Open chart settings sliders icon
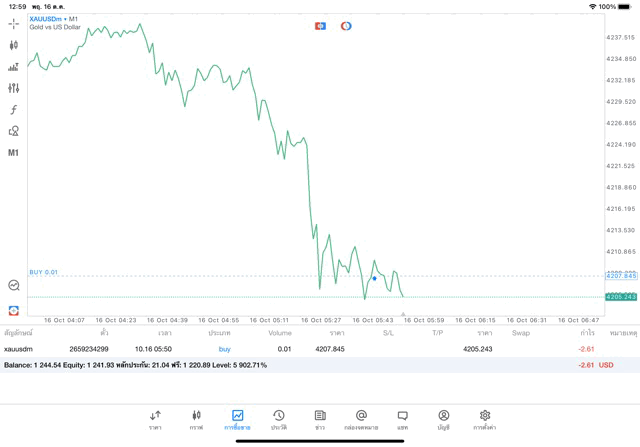The height and width of the screenshot is (447, 640). (14, 88)
